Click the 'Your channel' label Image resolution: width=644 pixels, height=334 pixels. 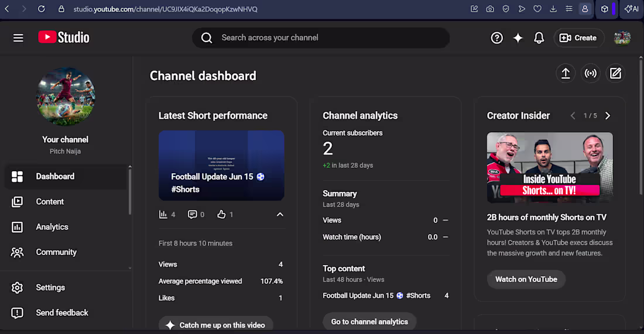click(66, 140)
